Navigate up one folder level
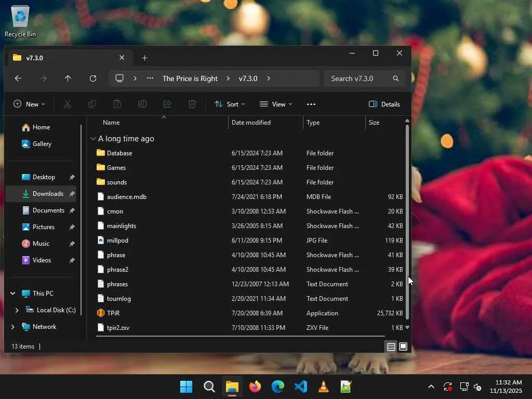The image size is (532, 399). pos(68,78)
